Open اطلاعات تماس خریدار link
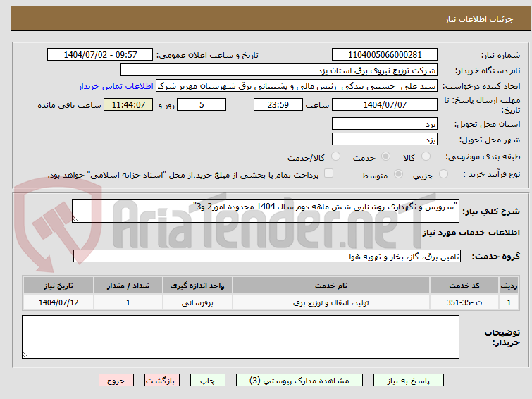This screenshot has width=532, height=399. (116, 86)
